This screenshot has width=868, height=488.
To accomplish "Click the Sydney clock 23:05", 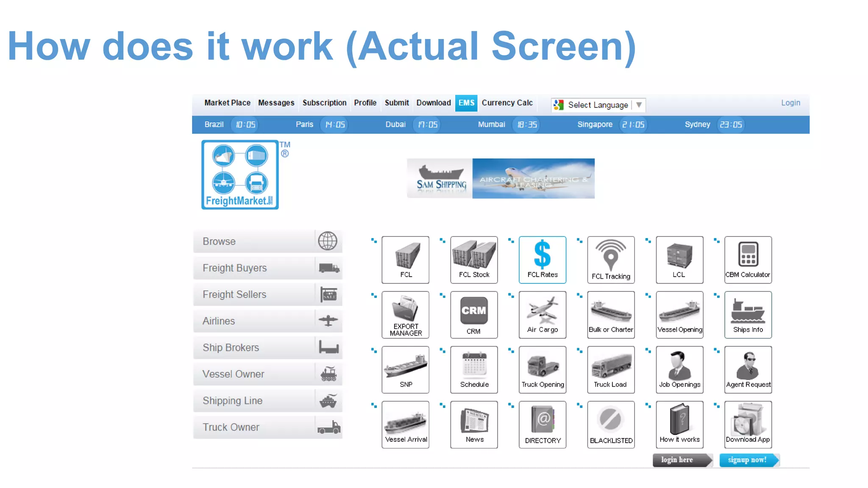I will (731, 125).
